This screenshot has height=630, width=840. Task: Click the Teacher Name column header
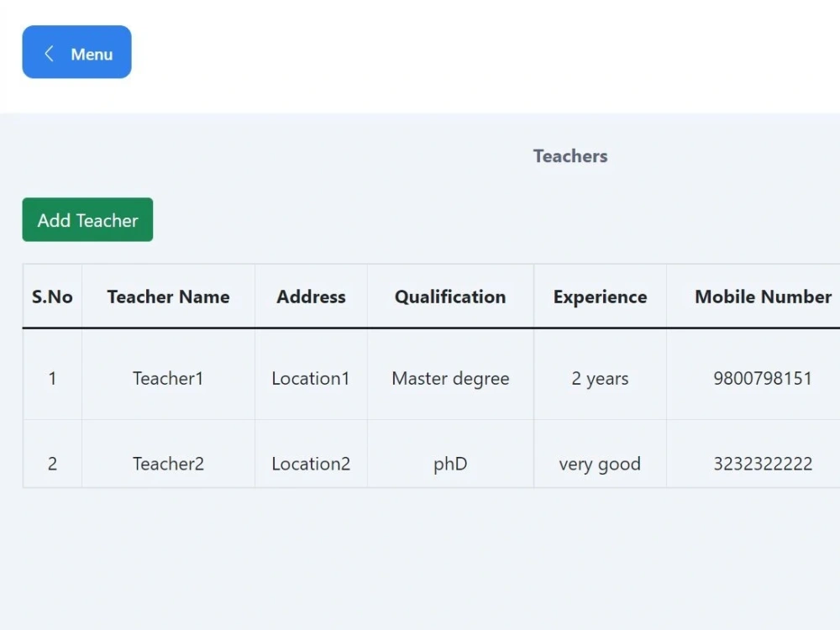click(168, 297)
